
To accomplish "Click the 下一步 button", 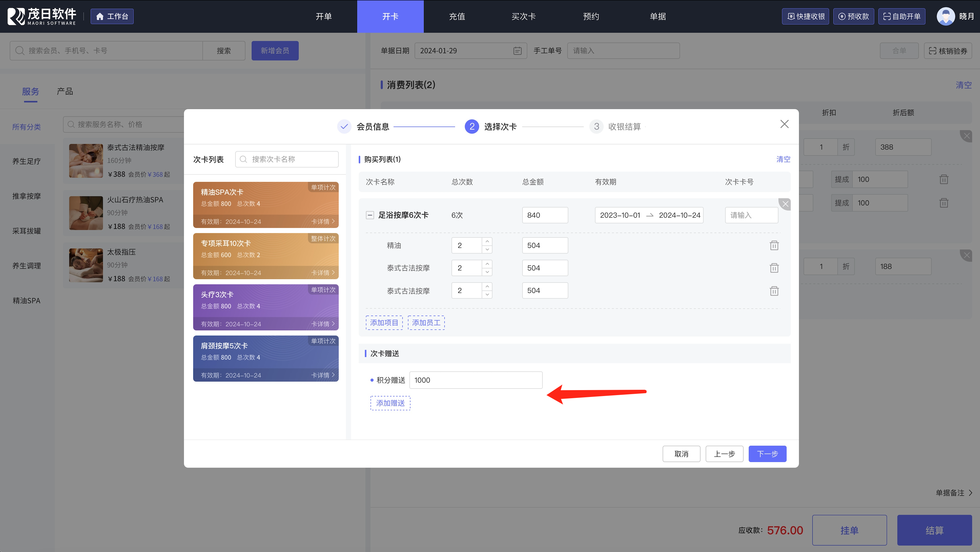I will coord(767,454).
